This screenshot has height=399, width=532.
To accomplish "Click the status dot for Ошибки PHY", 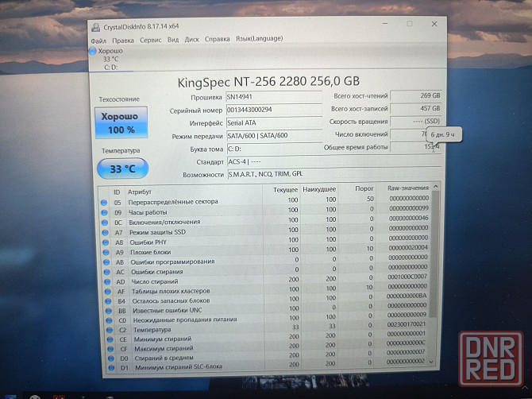I will pyautogui.click(x=104, y=242).
